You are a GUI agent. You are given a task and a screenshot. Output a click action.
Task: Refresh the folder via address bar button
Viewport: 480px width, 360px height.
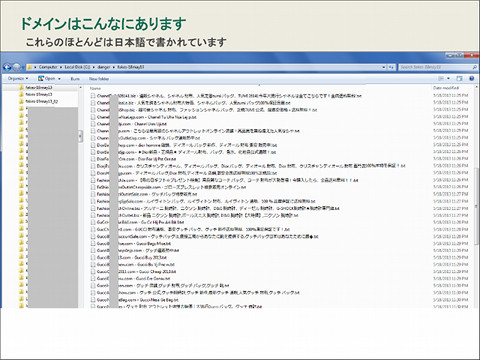(x=391, y=67)
